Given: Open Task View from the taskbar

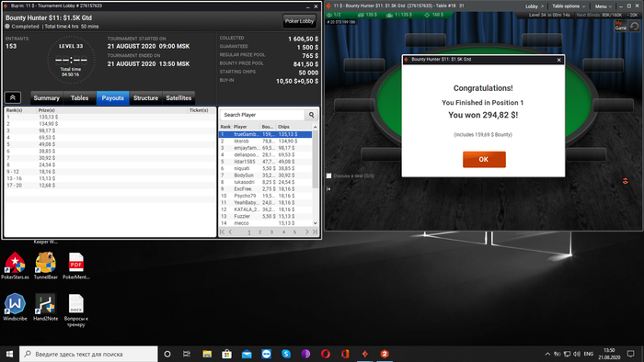Looking at the screenshot, I should (x=187, y=354).
